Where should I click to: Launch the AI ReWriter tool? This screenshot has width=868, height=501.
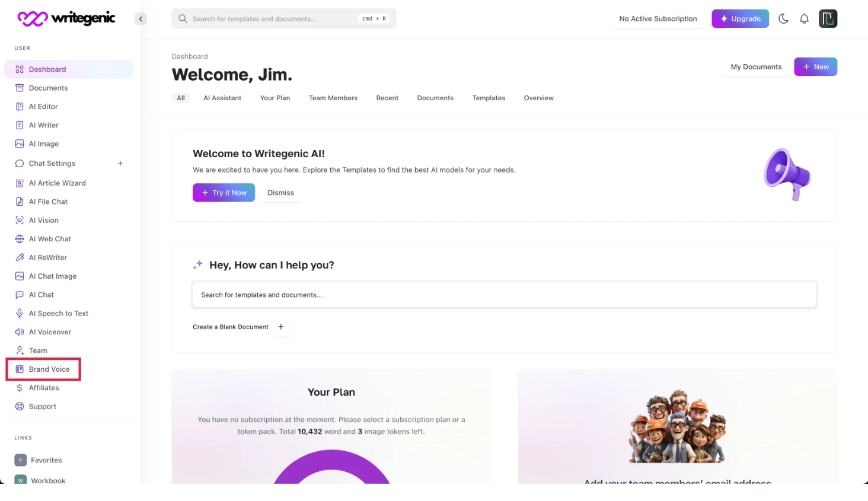[48, 258]
